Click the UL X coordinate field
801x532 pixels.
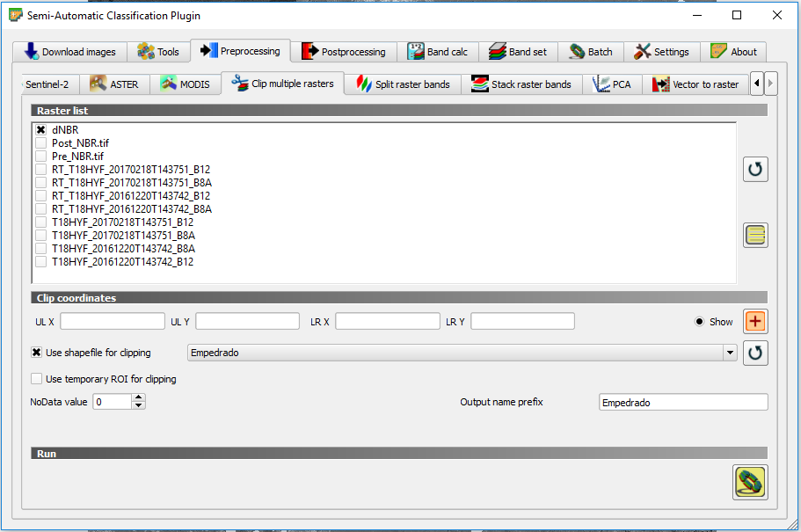tap(113, 322)
